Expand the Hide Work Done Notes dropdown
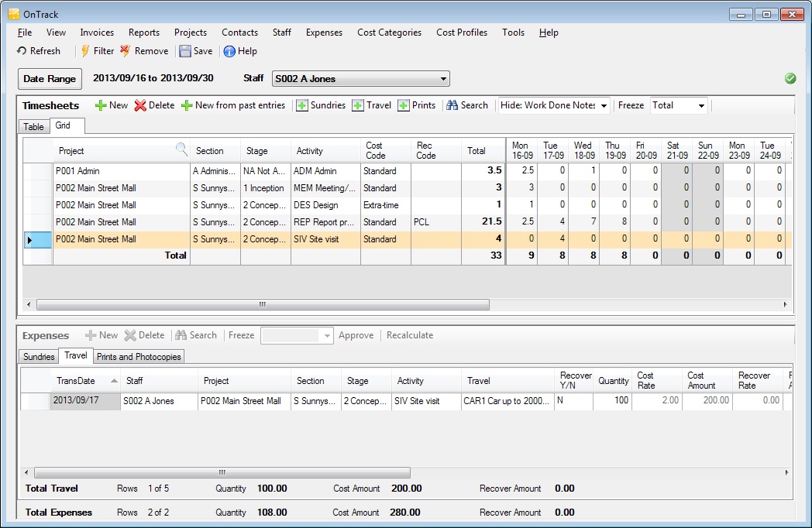 [x=603, y=105]
